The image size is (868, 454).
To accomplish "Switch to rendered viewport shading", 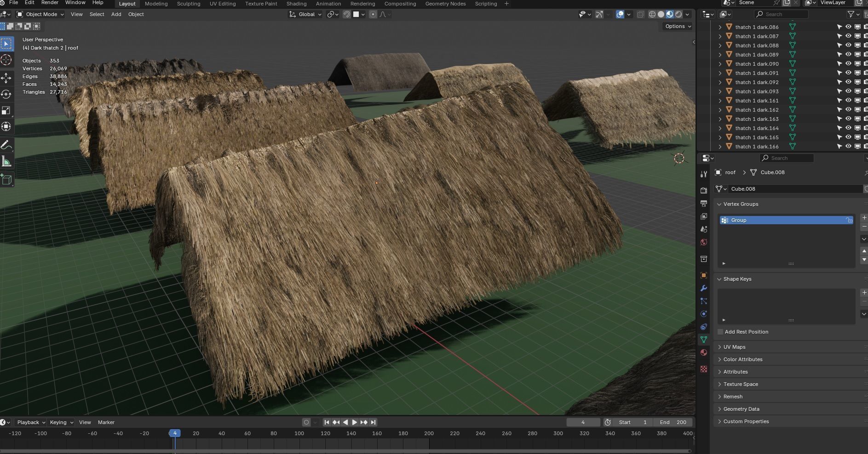I will (678, 14).
